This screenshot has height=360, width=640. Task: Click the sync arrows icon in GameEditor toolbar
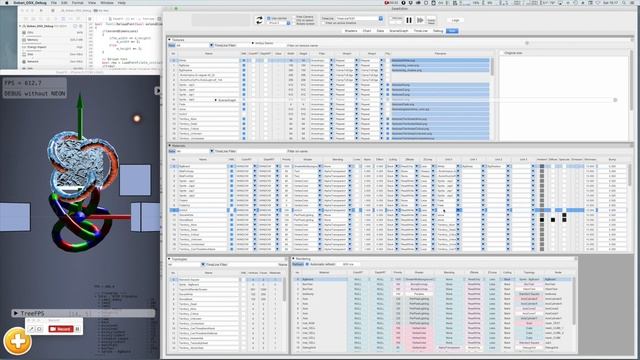click(x=259, y=20)
